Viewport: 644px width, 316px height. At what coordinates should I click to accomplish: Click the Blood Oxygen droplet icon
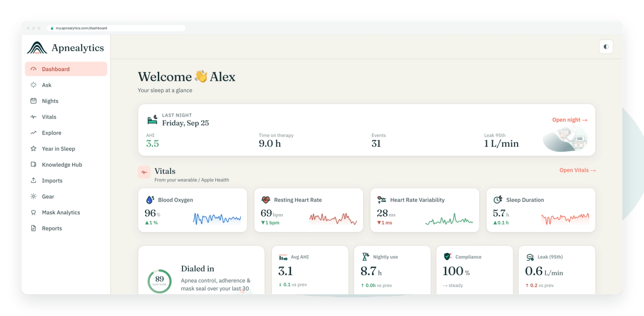[x=150, y=200]
